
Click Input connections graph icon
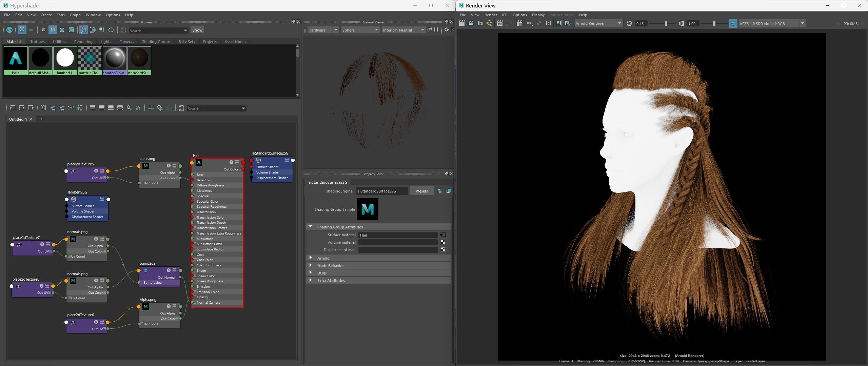click(12, 108)
